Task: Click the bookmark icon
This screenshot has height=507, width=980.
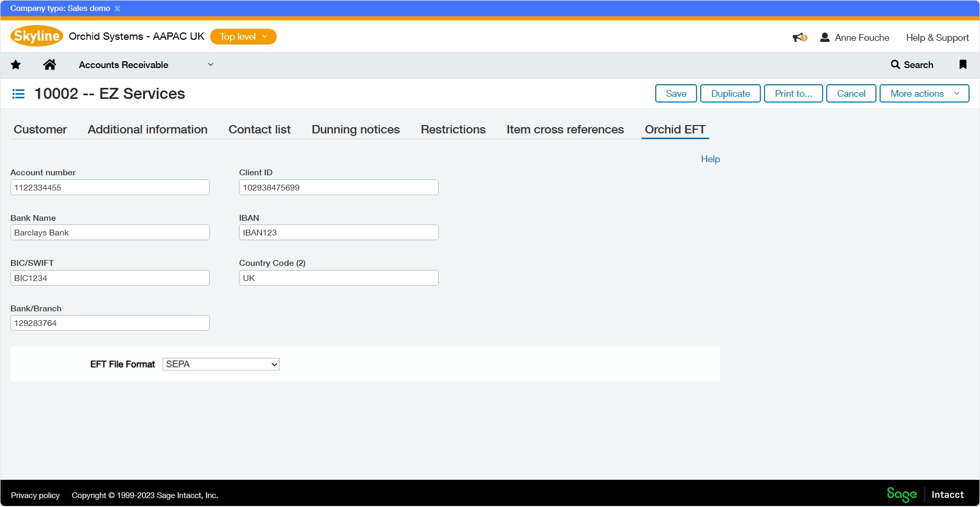Action: pos(963,65)
